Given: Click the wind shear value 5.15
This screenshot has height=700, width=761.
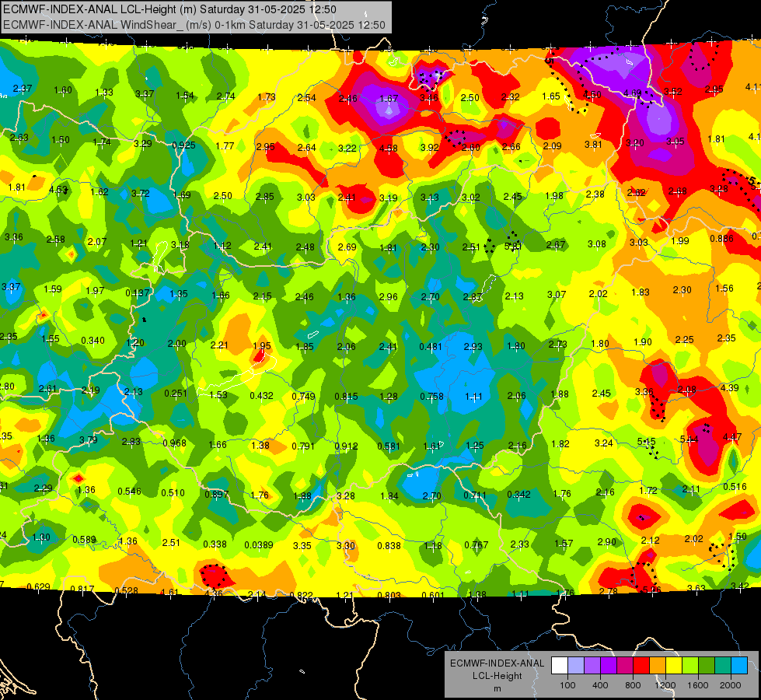Looking at the screenshot, I should coord(647,442).
